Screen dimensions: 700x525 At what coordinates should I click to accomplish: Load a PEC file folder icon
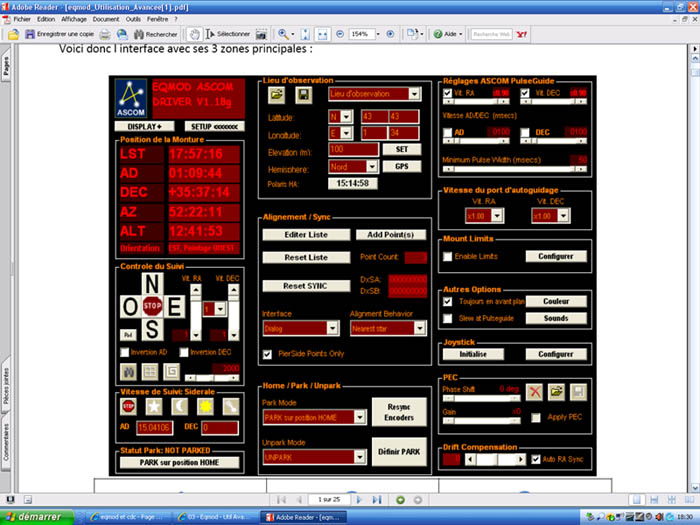click(556, 392)
